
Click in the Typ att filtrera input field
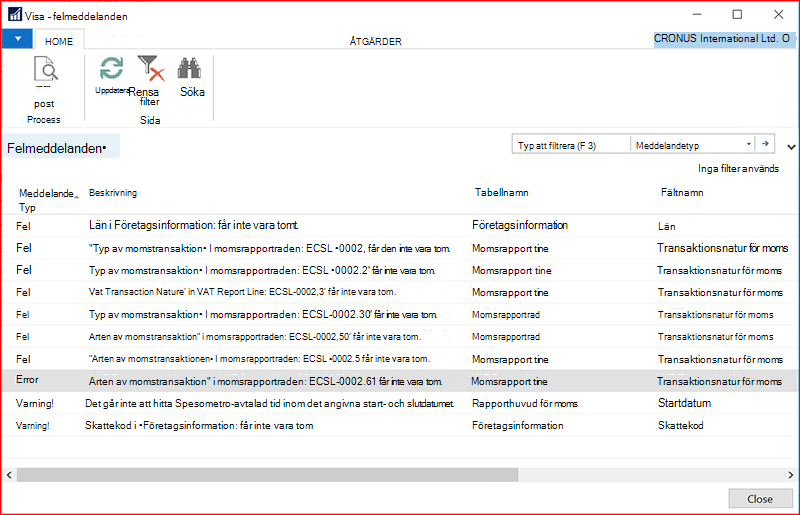pyautogui.click(x=571, y=145)
